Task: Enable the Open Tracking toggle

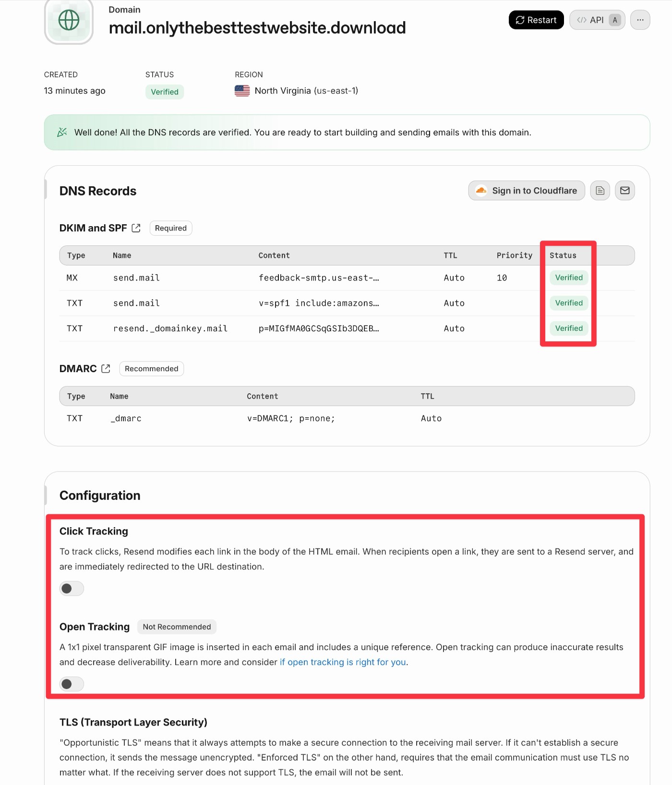Action: pos(72,684)
